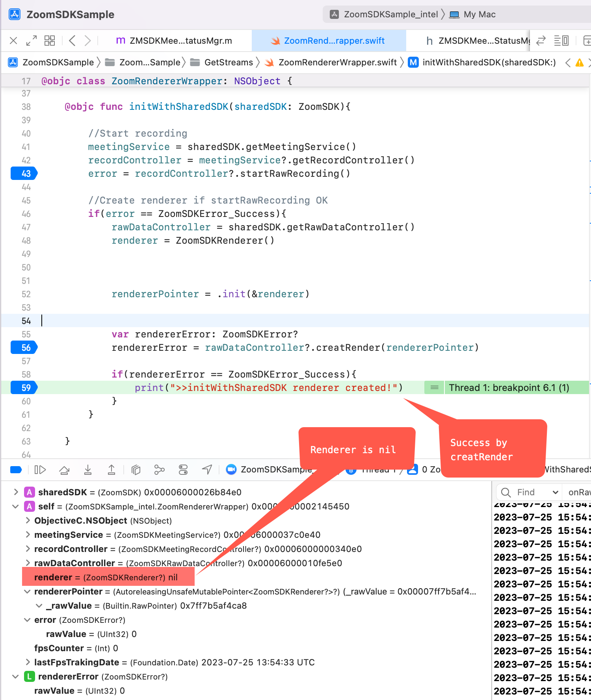
Task: Click 'recordController?.startRawRecording()' on line 43
Action: tap(243, 174)
